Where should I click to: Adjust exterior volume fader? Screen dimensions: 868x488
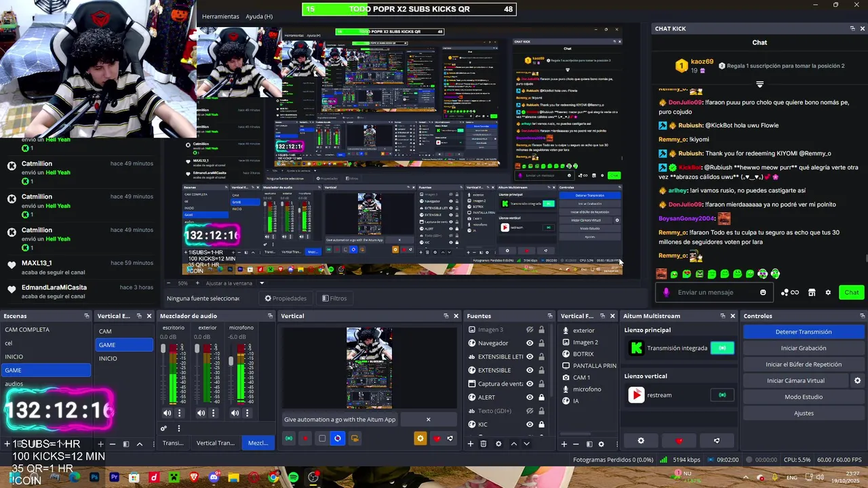[x=197, y=348]
